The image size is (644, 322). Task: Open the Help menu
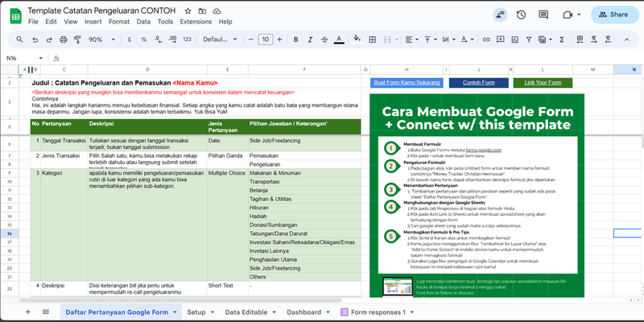click(x=225, y=22)
